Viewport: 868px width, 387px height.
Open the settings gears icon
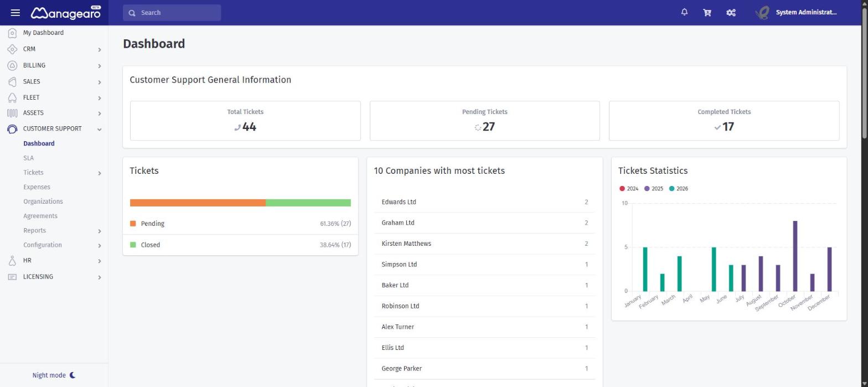pyautogui.click(x=731, y=13)
